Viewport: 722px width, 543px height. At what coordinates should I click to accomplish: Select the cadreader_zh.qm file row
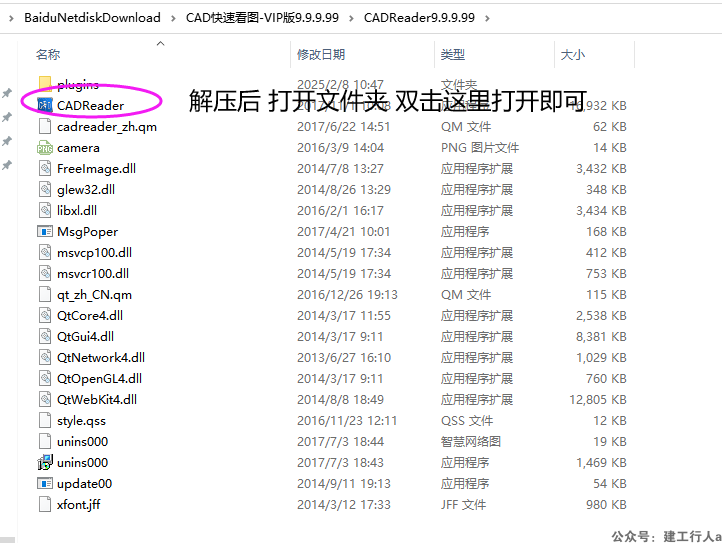point(106,126)
